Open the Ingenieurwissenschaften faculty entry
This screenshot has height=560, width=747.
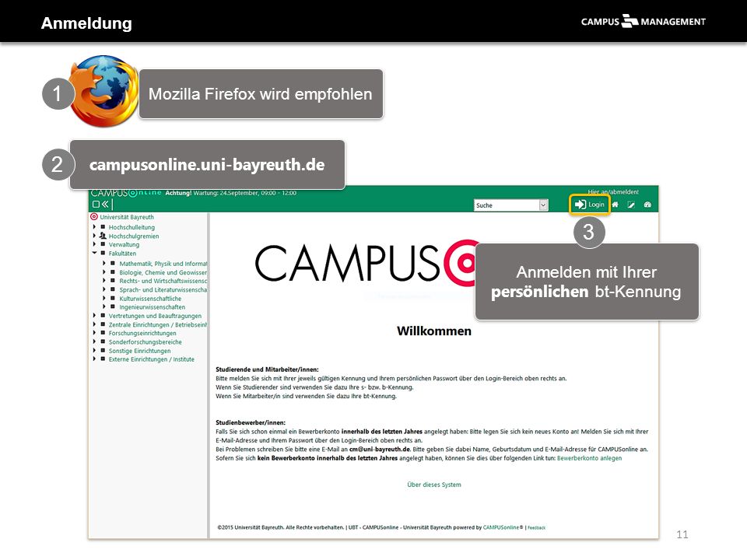click(152, 307)
